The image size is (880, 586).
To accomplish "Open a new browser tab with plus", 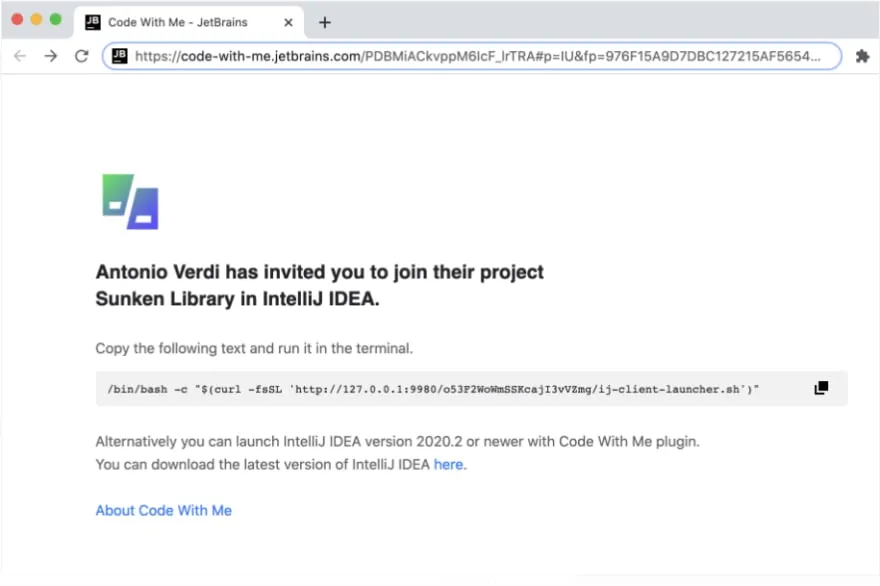I will click(324, 22).
